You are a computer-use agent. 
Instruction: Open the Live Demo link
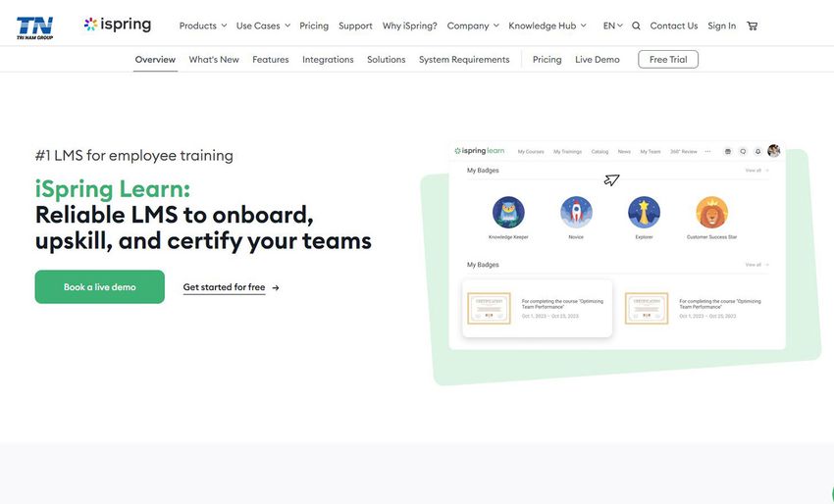coord(597,60)
